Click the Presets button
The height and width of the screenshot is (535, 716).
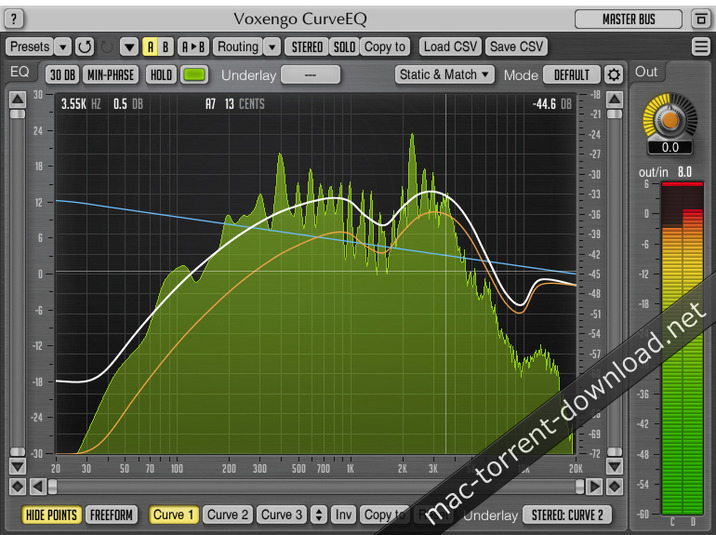click(29, 47)
